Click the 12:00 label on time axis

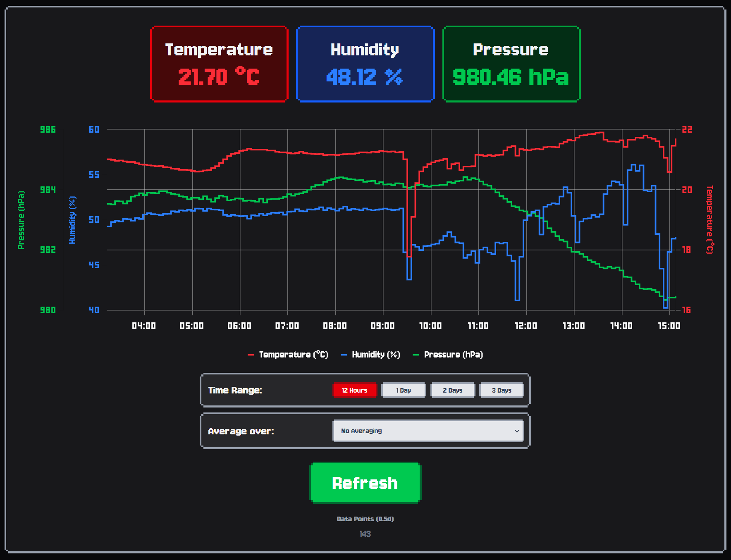(x=526, y=326)
